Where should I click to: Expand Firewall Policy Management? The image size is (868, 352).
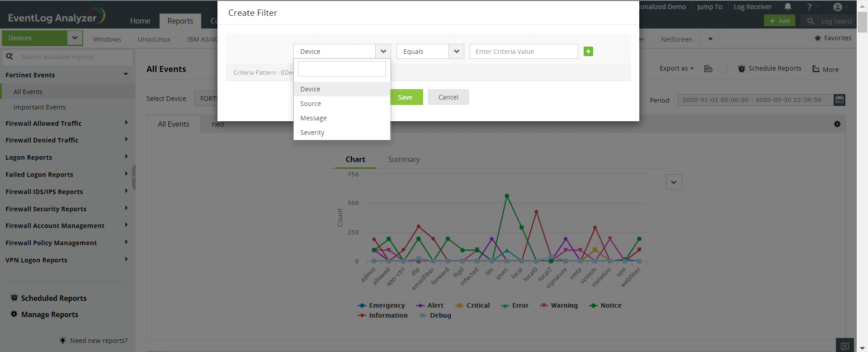pos(126,242)
